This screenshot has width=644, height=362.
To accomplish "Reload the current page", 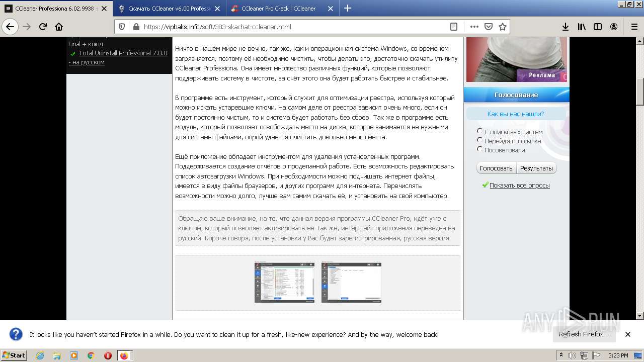I will [43, 27].
